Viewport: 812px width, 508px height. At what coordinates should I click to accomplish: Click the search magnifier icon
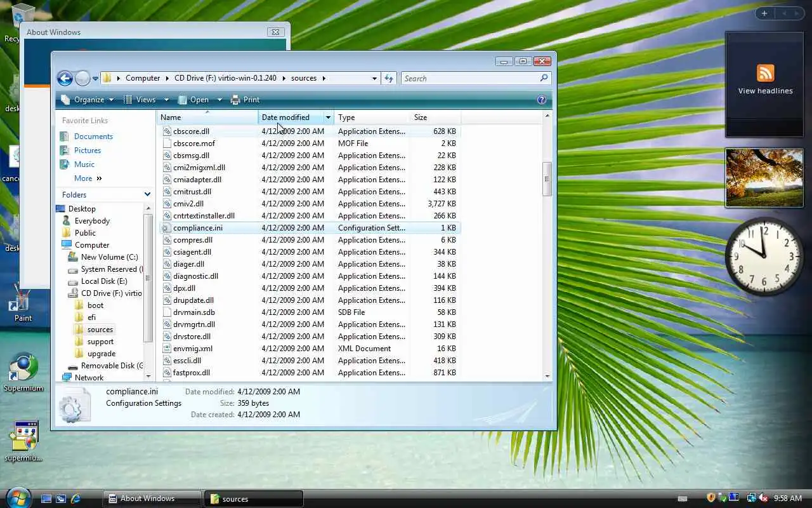[x=544, y=78]
